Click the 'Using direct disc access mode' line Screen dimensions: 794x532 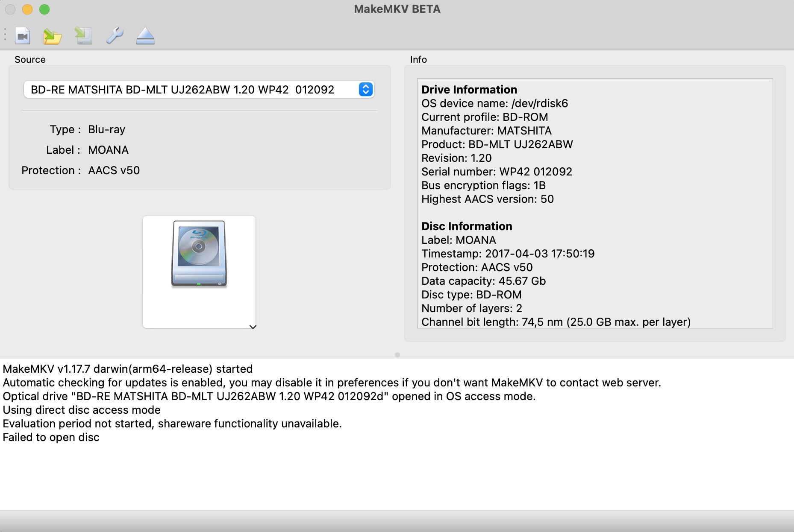82,410
